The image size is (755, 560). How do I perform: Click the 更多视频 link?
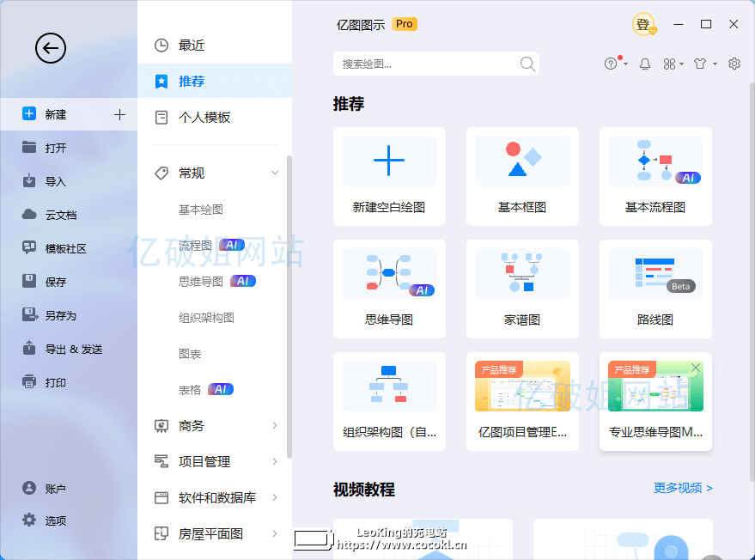(x=683, y=488)
